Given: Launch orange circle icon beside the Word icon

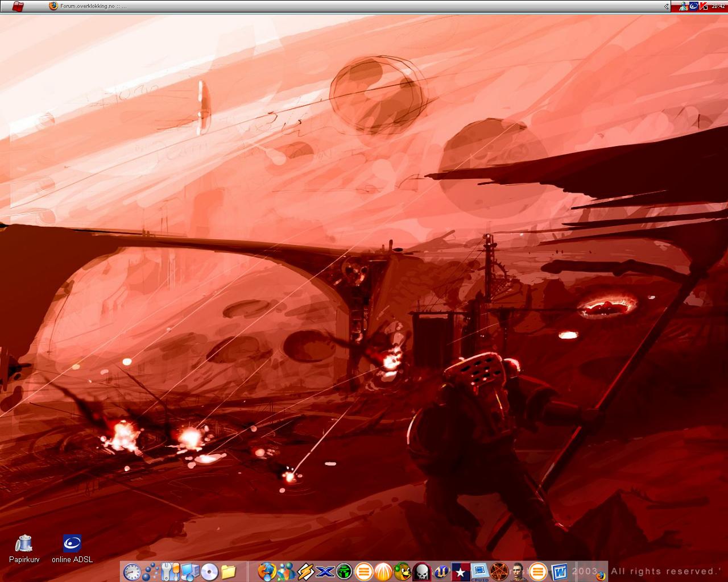Looking at the screenshot, I should point(539,571).
